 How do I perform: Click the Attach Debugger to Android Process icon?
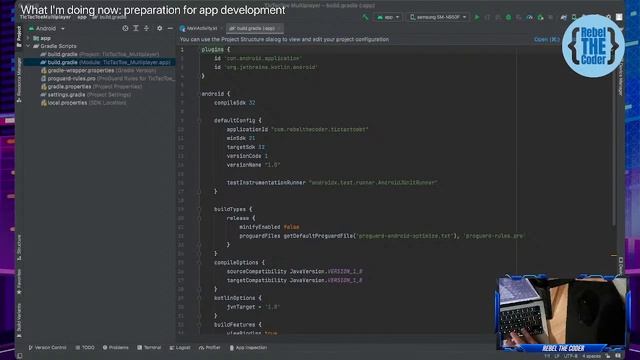click(x=540, y=17)
